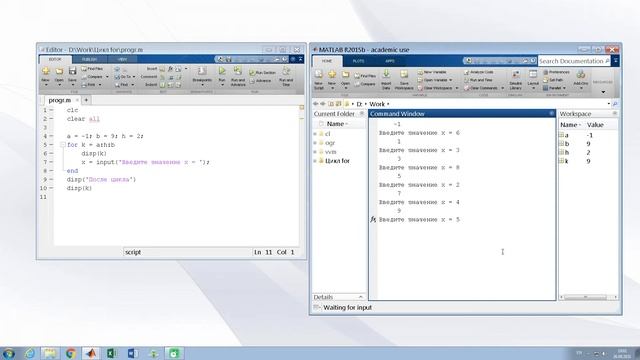Open Chrome from the taskbar
This screenshot has width=640, height=360.
click(x=71, y=353)
